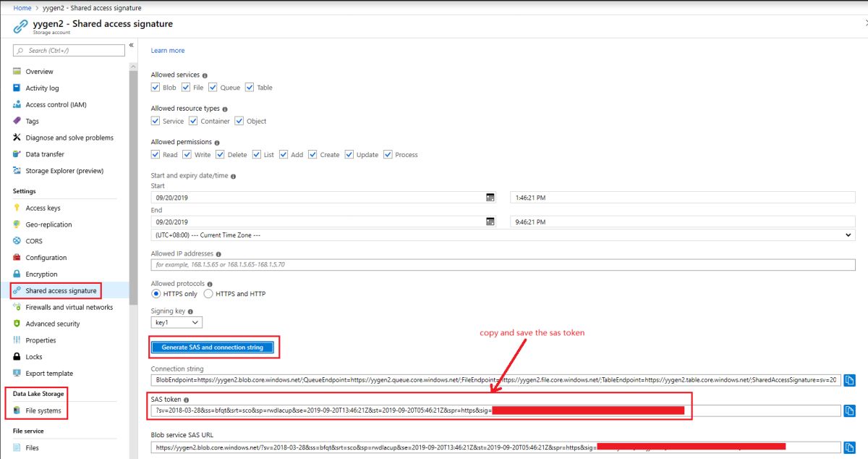Uncheck the Delete permission checkbox
Viewport: 868px width, 459px height.
[x=220, y=154]
